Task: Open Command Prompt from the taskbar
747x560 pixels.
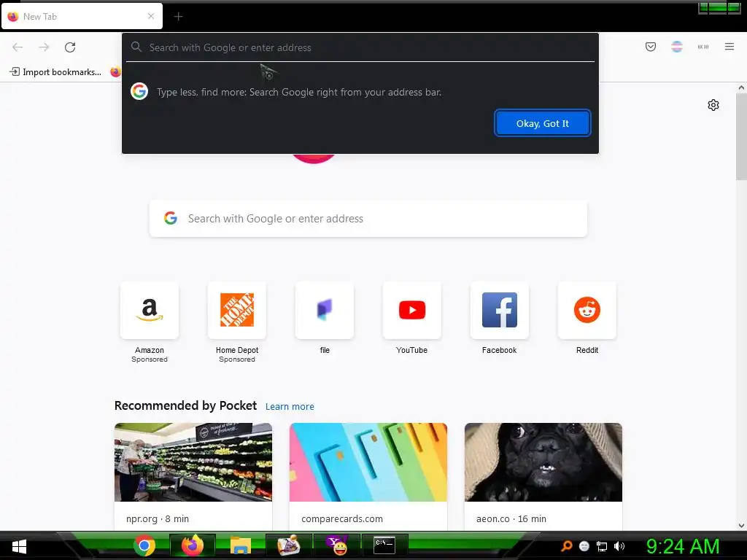Action: point(384,545)
